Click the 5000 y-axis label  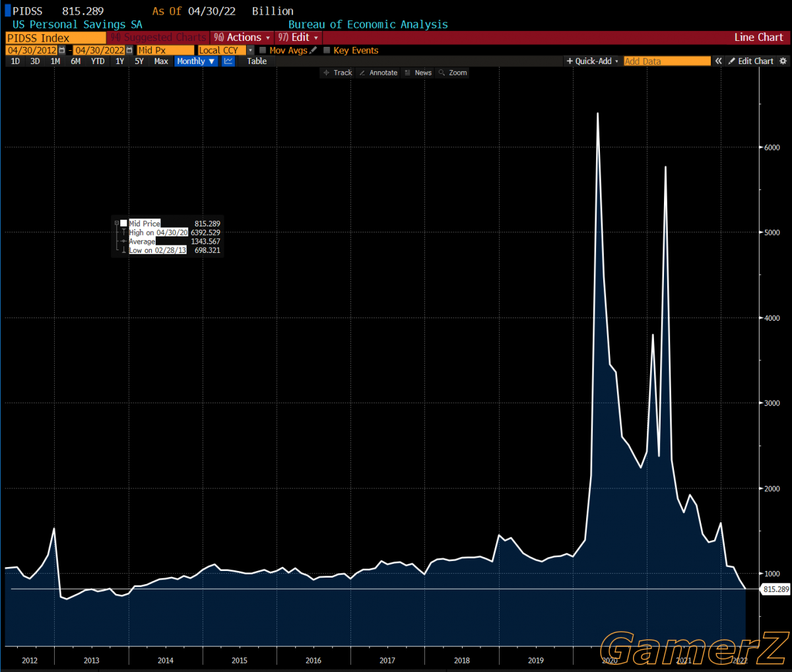(772, 232)
